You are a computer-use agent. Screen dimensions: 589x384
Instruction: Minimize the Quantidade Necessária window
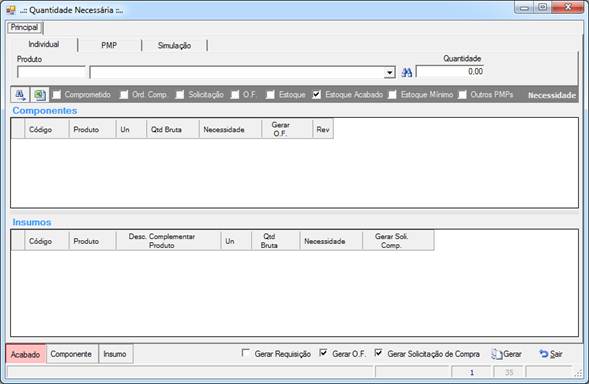[x=524, y=8]
